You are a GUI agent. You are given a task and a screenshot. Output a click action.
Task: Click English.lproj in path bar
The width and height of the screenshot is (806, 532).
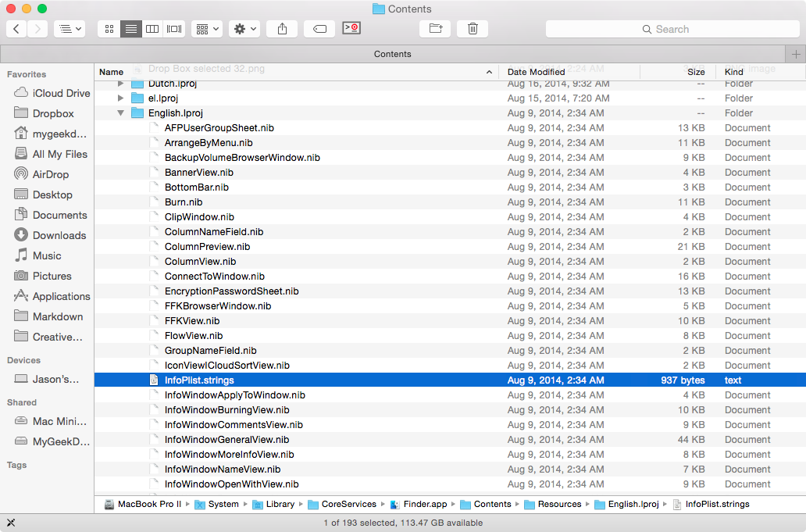[x=626, y=504]
